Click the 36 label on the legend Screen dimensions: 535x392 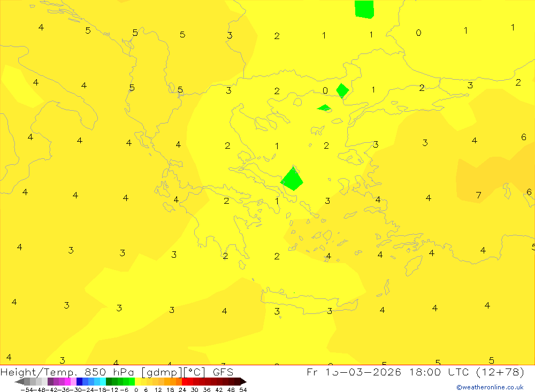207,390
